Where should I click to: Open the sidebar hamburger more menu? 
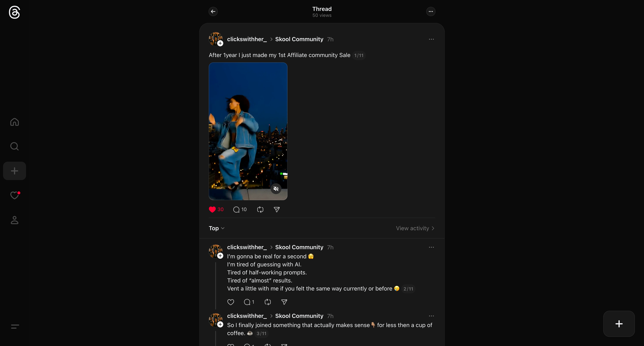[15, 326]
